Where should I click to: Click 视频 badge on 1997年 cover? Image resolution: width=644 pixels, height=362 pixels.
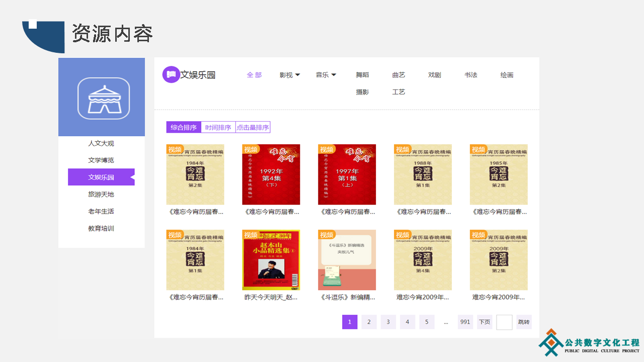(327, 149)
